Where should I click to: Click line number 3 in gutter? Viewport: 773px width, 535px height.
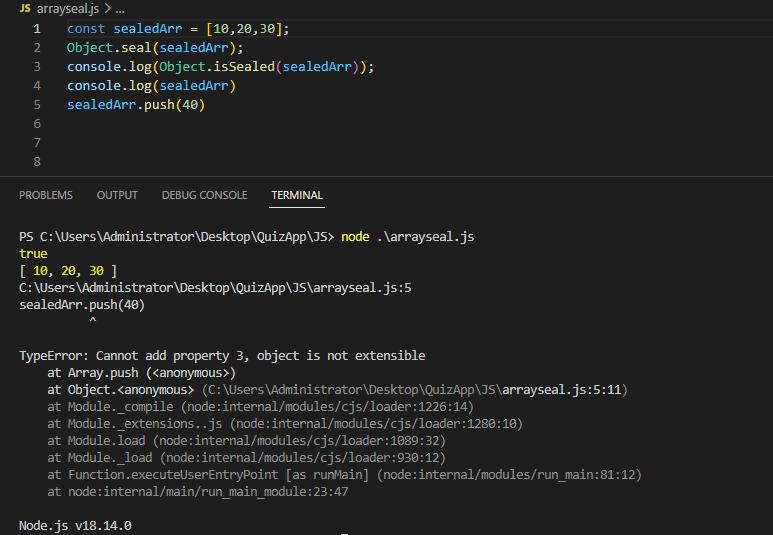click(x=37, y=67)
